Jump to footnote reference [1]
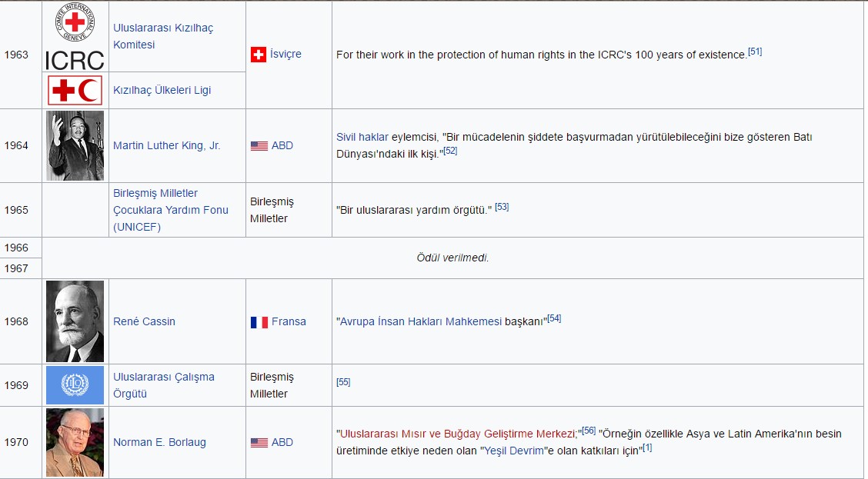 pos(647,447)
